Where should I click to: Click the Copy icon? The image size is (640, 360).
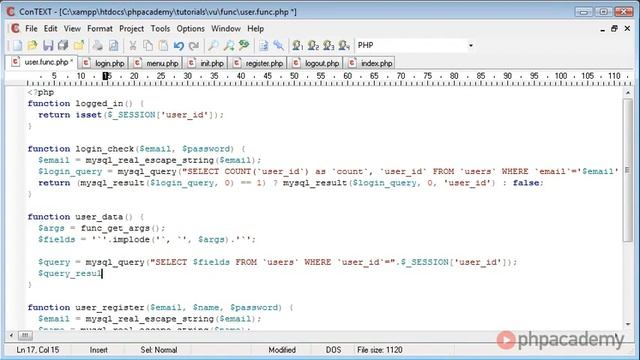tap(148, 45)
